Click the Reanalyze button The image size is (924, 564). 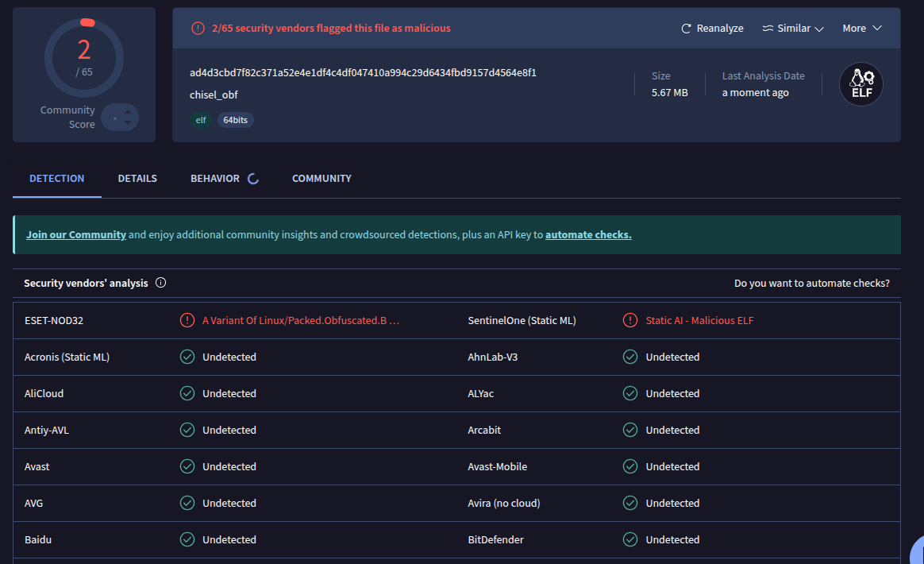[x=712, y=29]
